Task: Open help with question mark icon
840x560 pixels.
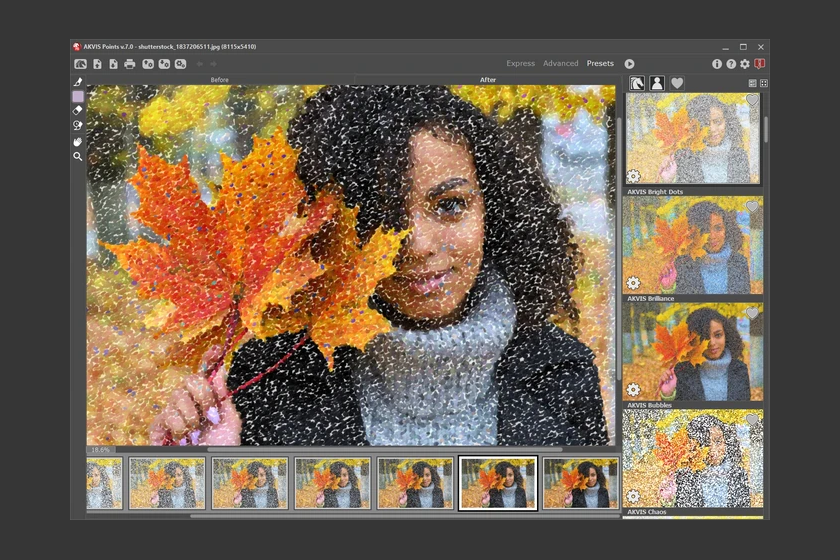Action: [x=731, y=64]
